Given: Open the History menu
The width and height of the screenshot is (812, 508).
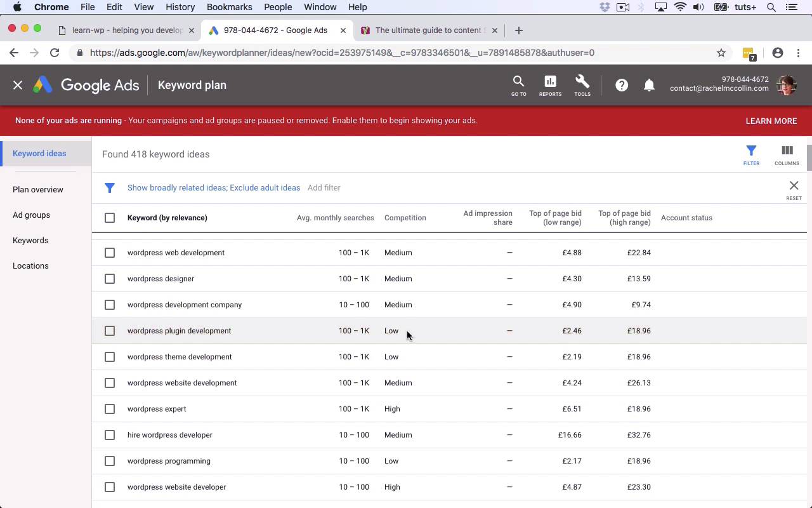Looking at the screenshot, I should [x=180, y=7].
